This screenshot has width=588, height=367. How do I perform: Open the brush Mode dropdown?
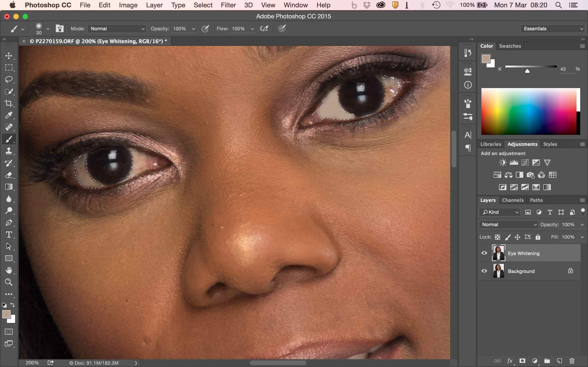117,29
